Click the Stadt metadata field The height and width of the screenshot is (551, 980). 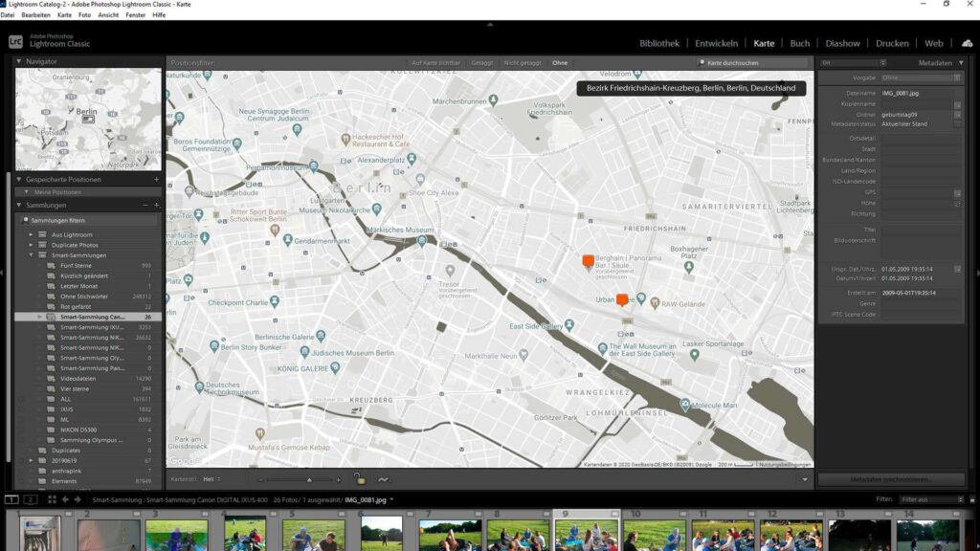(921, 149)
